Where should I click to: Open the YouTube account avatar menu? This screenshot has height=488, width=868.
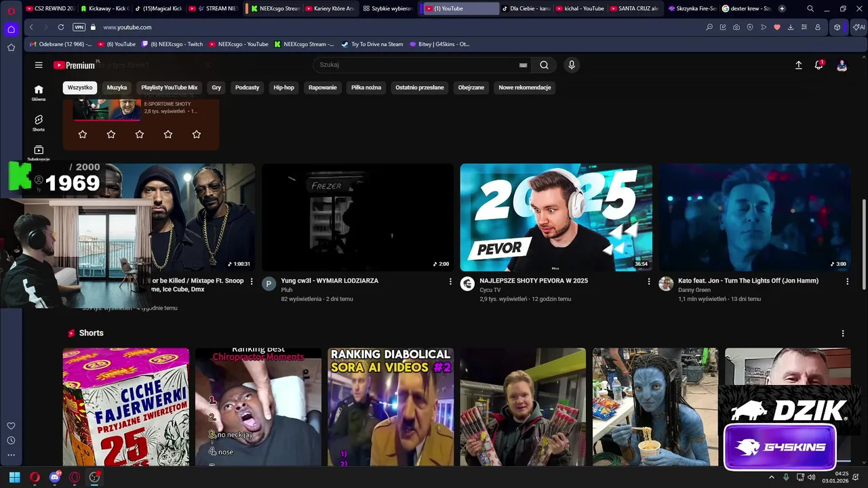coord(842,65)
